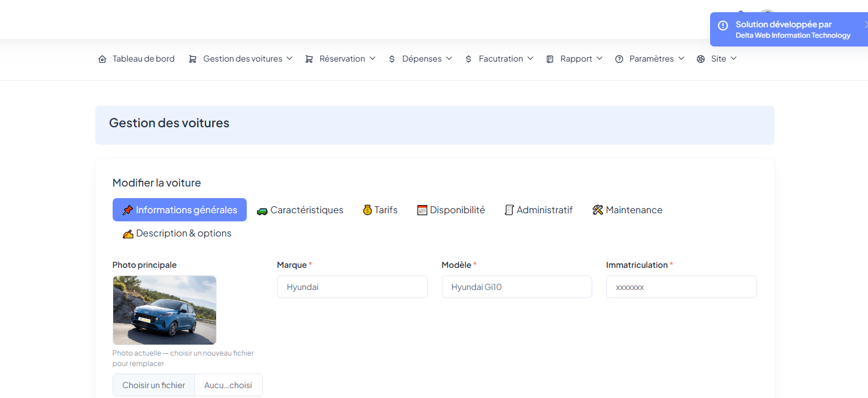The width and height of the screenshot is (868, 398).
Task: Click the dollar icon beside Facutration
Action: pos(469,59)
